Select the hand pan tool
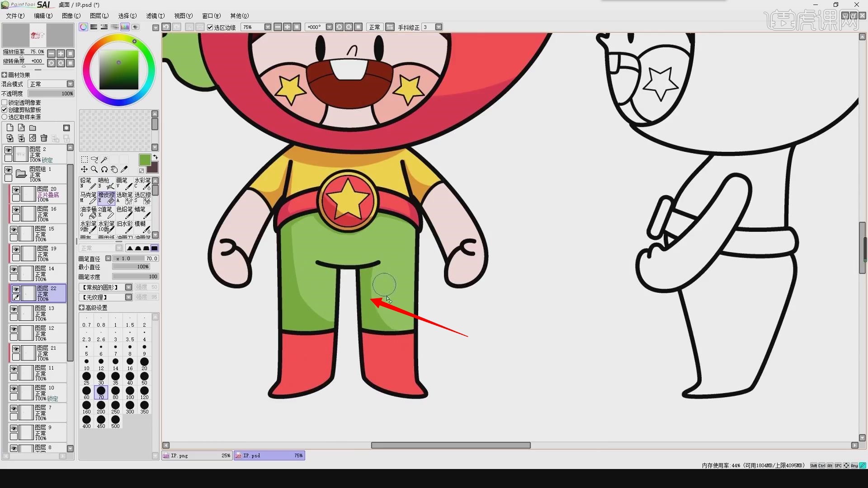The height and width of the screenshot is (488, 868). pos(114,169)
